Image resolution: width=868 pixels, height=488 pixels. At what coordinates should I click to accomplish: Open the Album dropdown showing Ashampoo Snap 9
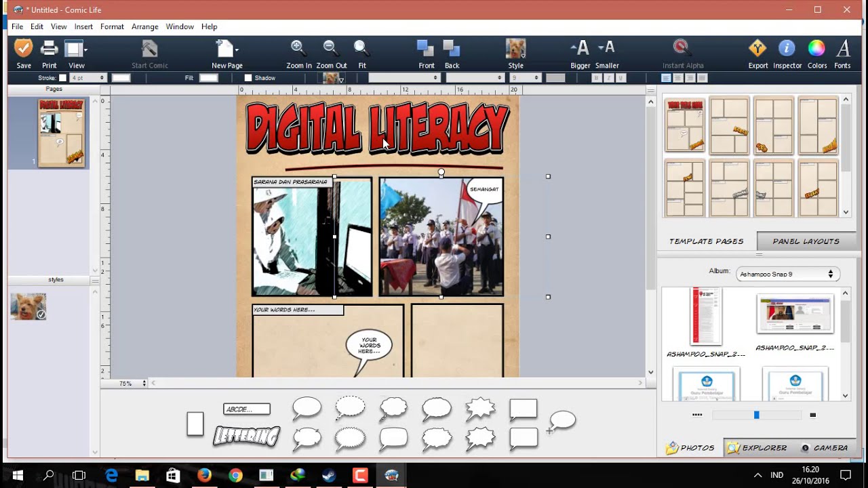coord(787,274)
